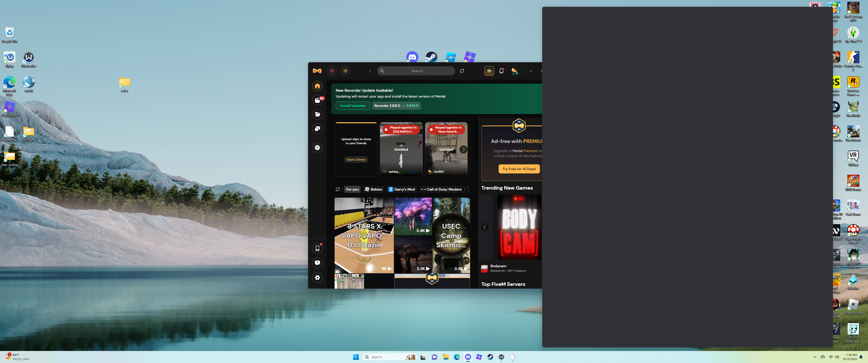Open the folder library sidebar icon
The width and height of the screenshot is (868, 363).
[317, 114]
